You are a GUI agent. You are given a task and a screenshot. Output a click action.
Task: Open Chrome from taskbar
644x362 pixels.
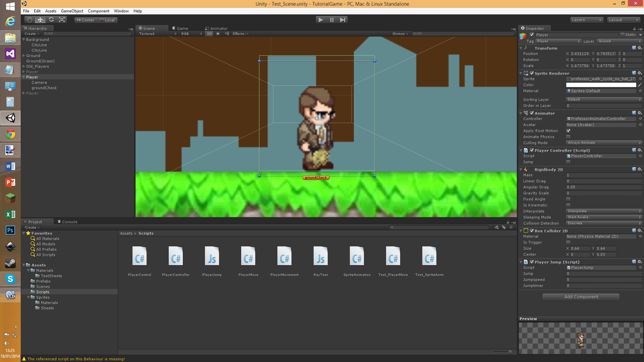10,134
